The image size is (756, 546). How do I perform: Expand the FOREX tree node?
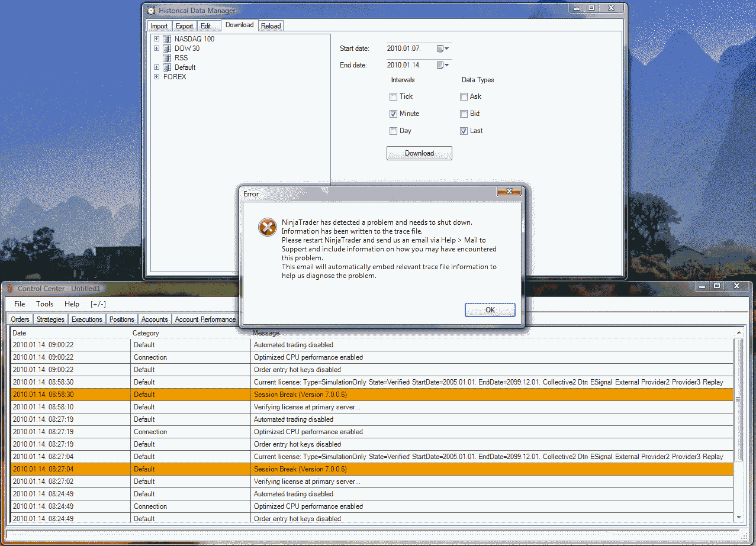pos(156,77)
